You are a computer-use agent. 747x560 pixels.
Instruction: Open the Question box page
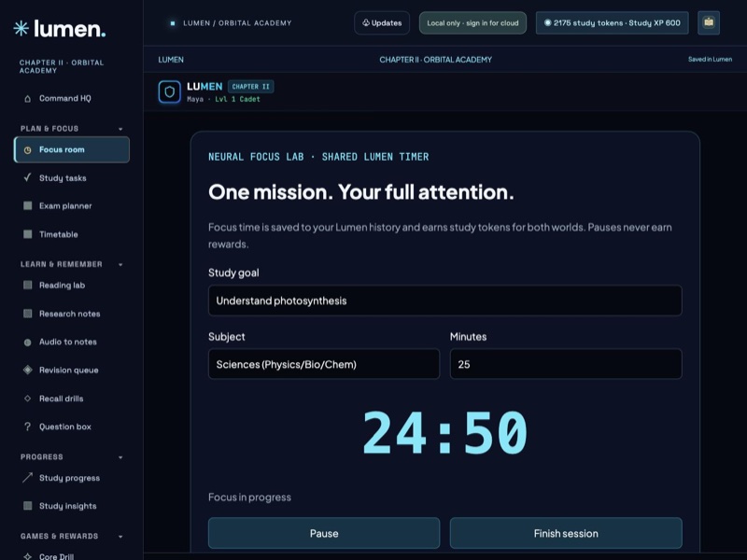click(x=72, y=427)
